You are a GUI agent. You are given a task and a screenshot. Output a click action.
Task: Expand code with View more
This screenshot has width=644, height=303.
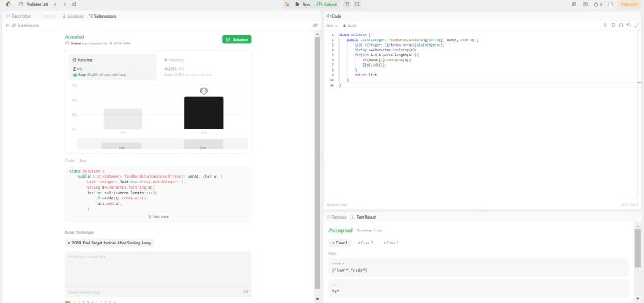[x=158, y=216]
